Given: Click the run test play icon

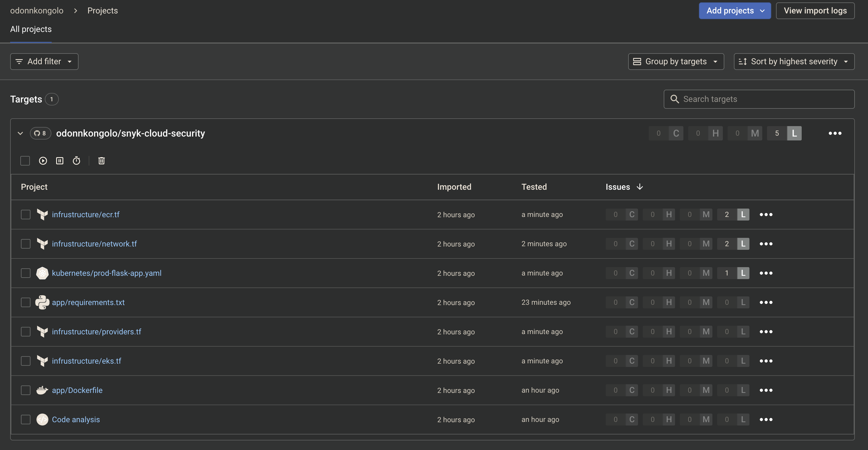Looking at the screenshot, I should point(43,161).
